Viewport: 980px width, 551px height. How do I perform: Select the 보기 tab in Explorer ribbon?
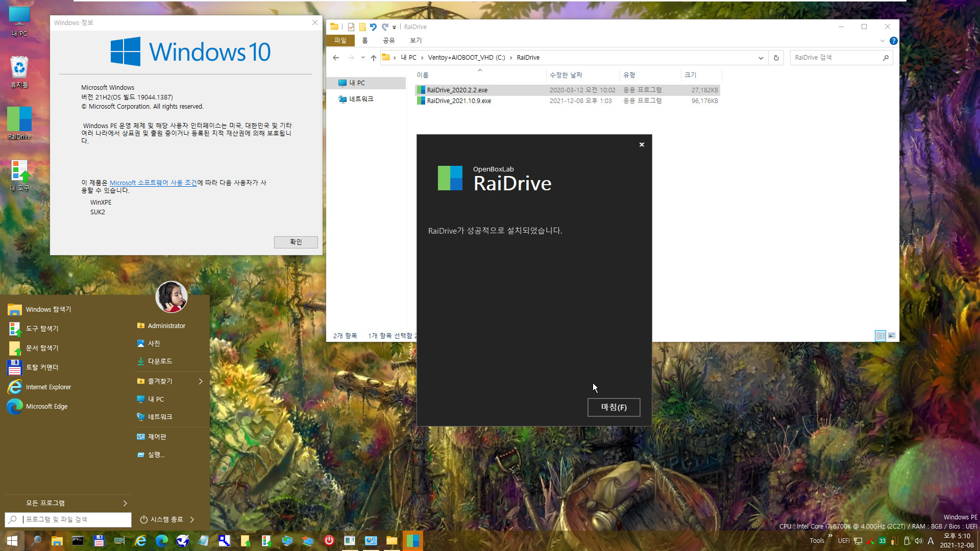click(415, 40)
